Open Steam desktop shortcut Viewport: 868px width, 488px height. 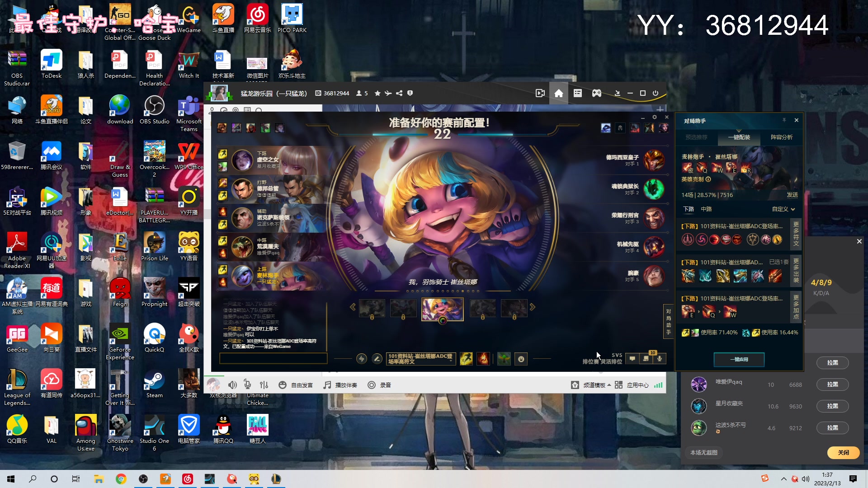(x=155, y=384)
